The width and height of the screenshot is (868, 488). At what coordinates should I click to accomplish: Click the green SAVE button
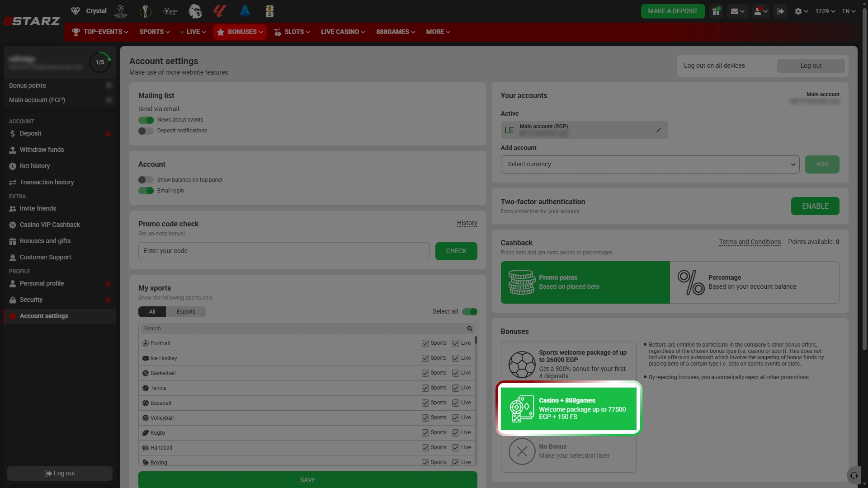(x=307, y=480)
